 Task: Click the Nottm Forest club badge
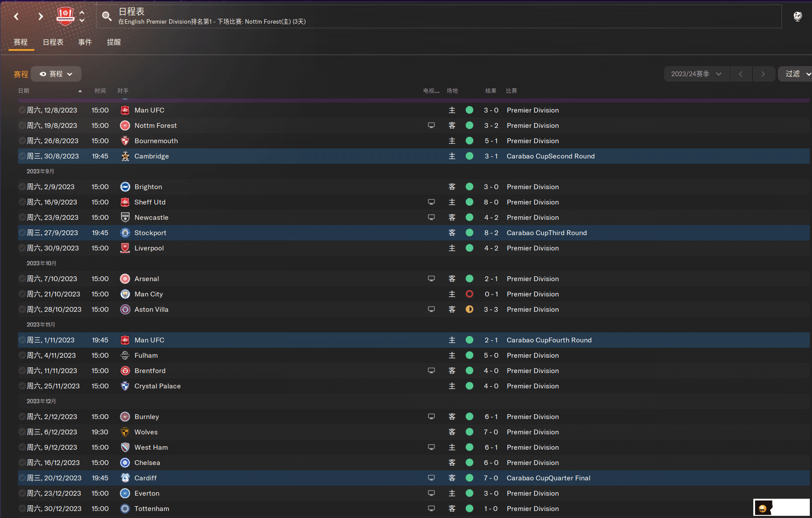[x=125, y=126]
